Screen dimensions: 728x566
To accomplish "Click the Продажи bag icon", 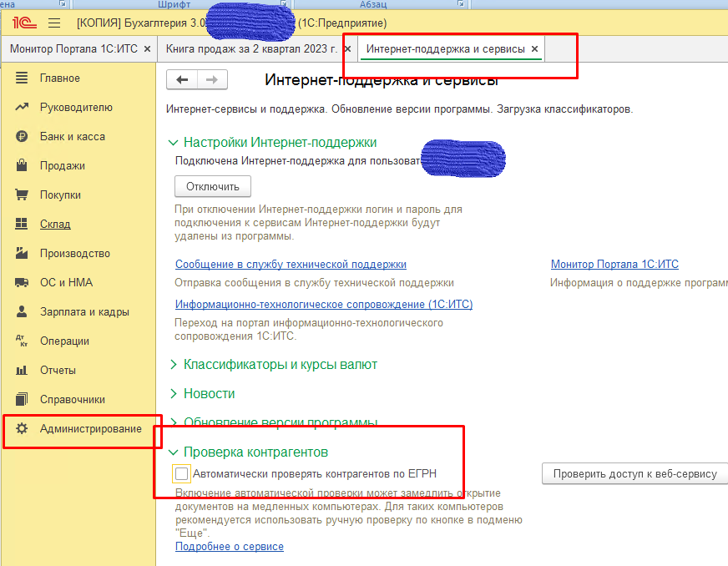I will click(x=22, y=165).
